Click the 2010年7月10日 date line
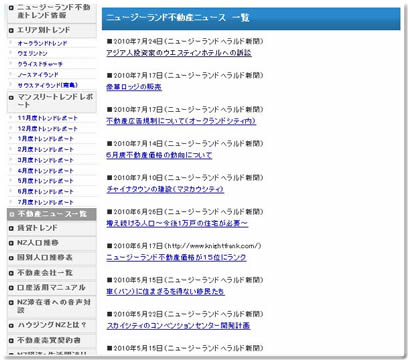This screenshot has height=360, width=408. (185, 178)
